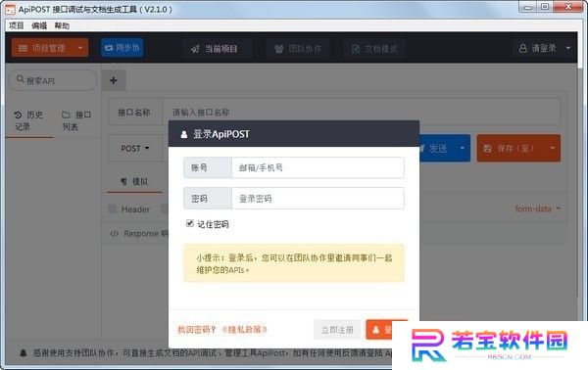Open the 接口列表 tab
The width and height of the screenshot is (588, 370).
76,120
